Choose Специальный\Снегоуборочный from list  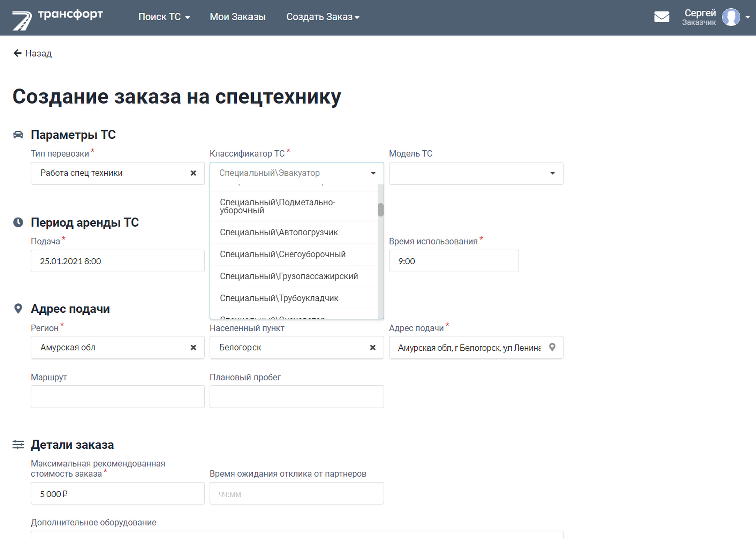tap(294, 255)
